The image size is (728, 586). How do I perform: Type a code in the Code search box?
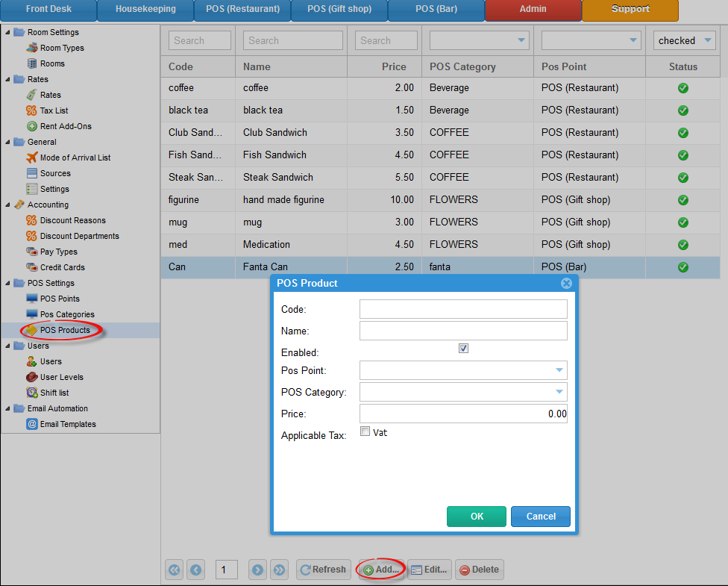[198, 40]
